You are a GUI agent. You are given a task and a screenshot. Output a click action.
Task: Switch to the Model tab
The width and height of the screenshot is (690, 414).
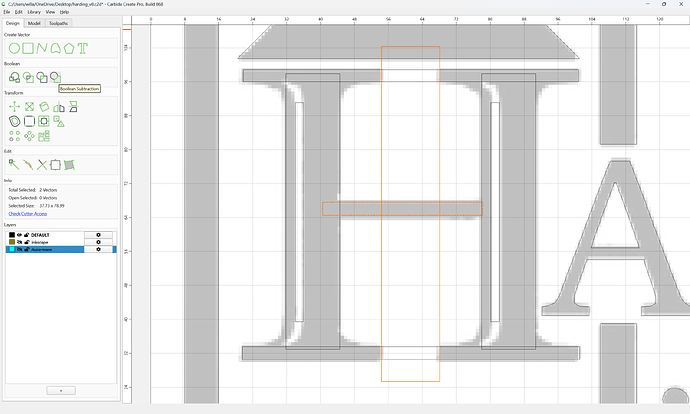tap(34, 23)
